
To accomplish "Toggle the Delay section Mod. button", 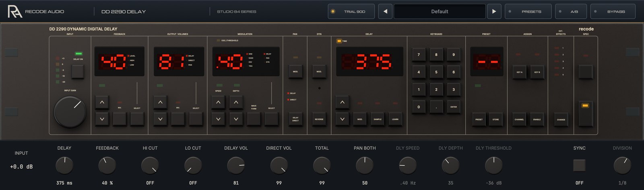I will tap(360, 119).
